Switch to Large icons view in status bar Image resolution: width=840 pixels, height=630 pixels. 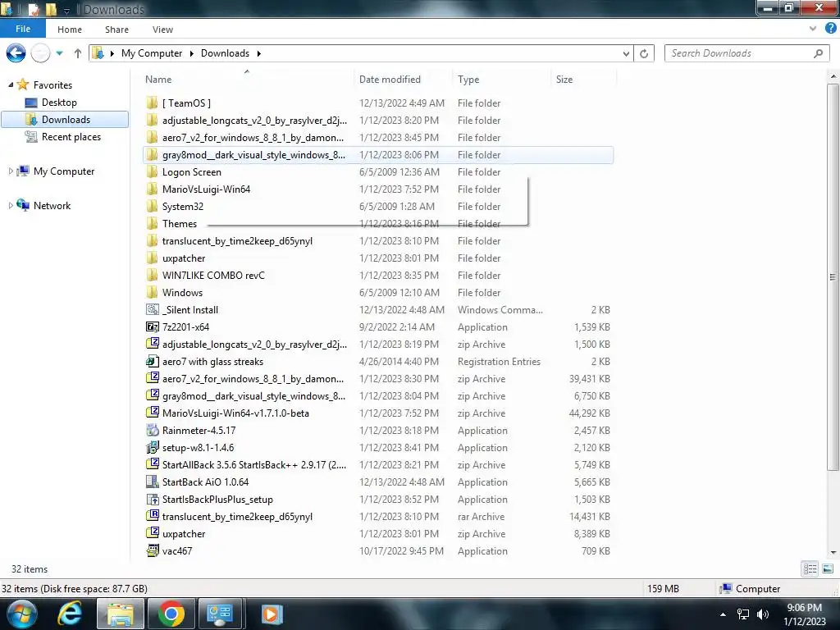[828, 569]
